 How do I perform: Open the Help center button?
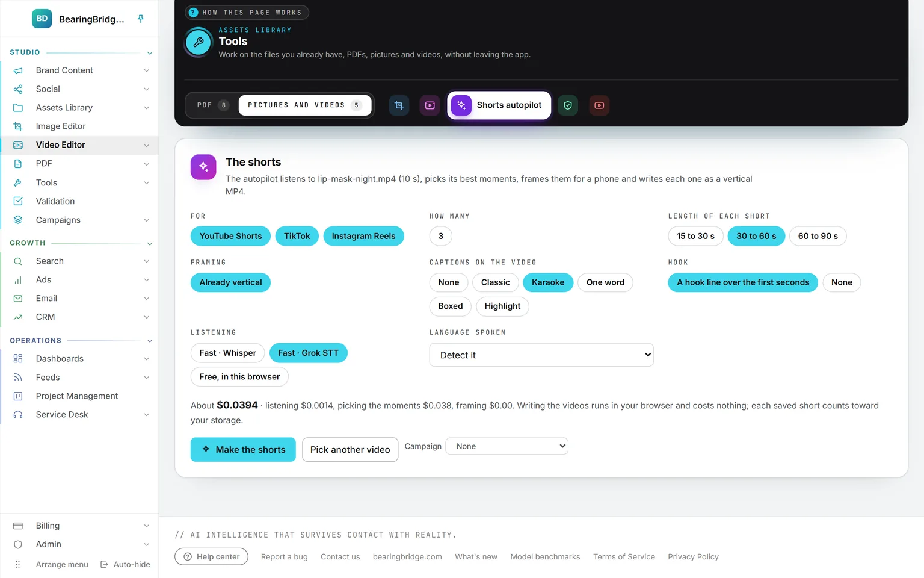(x=211, y=557)
